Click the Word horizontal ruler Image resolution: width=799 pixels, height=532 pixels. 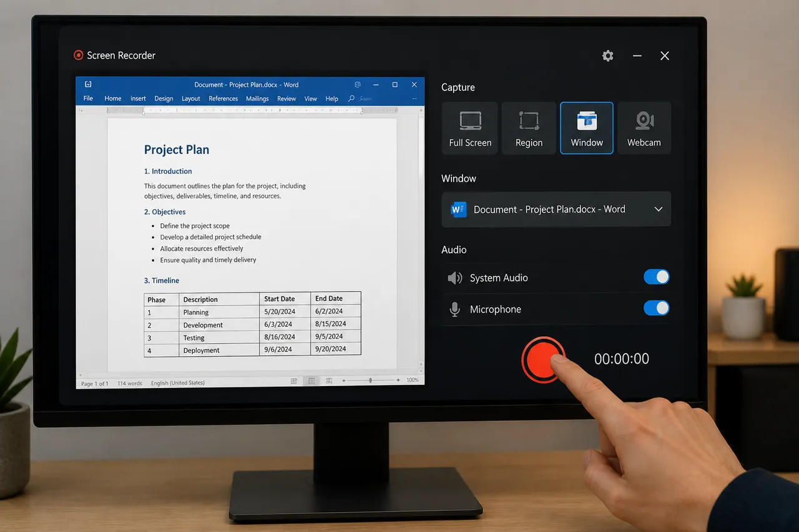click(252, 110)
